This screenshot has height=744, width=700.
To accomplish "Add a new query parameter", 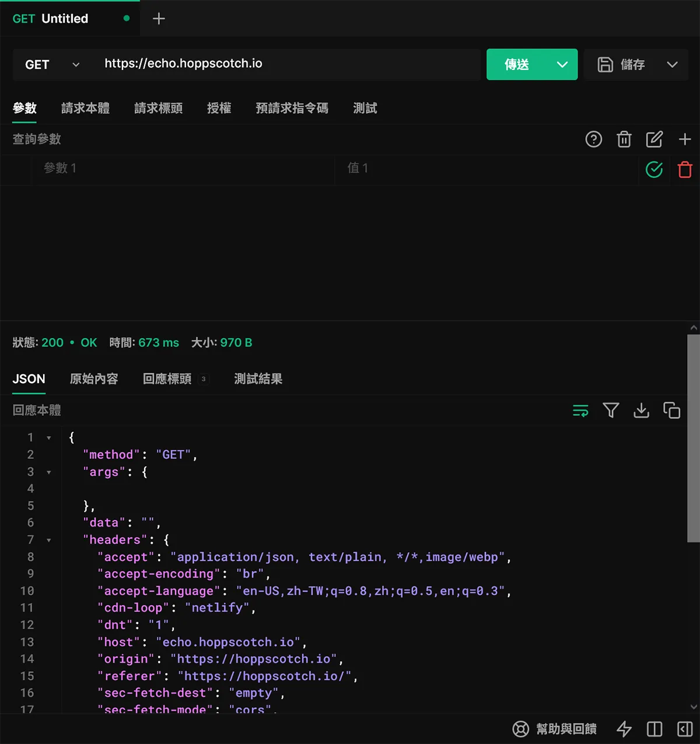I will (685, 139).
